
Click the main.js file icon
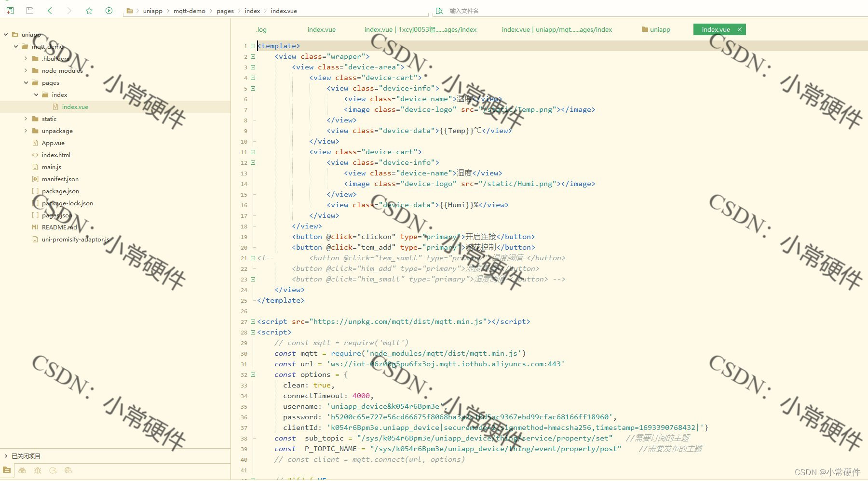pos(35,167)
